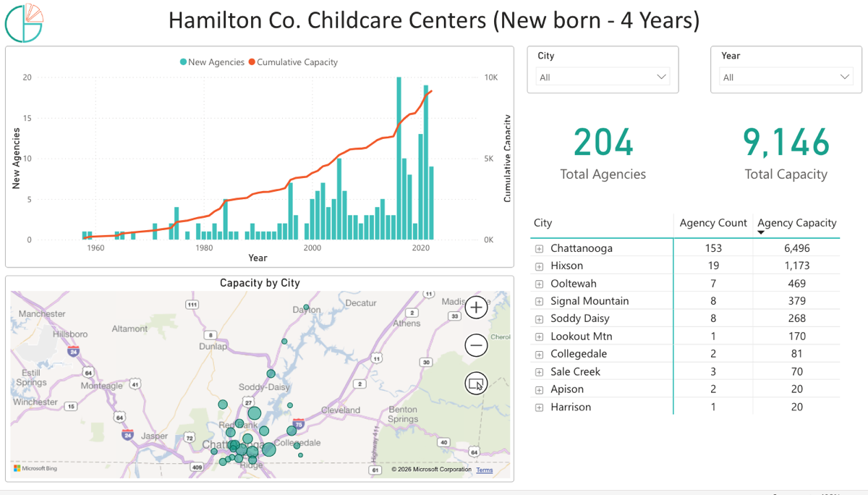Image resolution: width=868 pixels, height=495 pixels.
Task: Select Hixson's agency count 19
Action: tap(713, 266)
